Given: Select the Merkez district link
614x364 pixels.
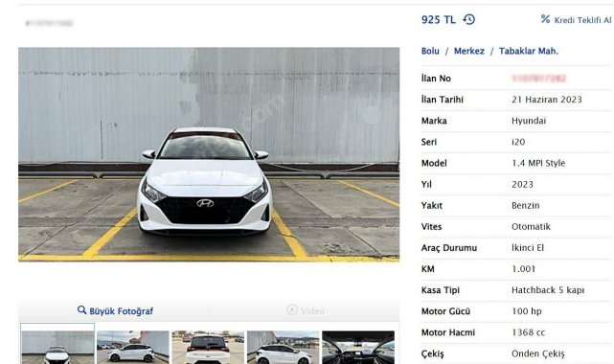Looking at the screenshot, I should [468, 51].
